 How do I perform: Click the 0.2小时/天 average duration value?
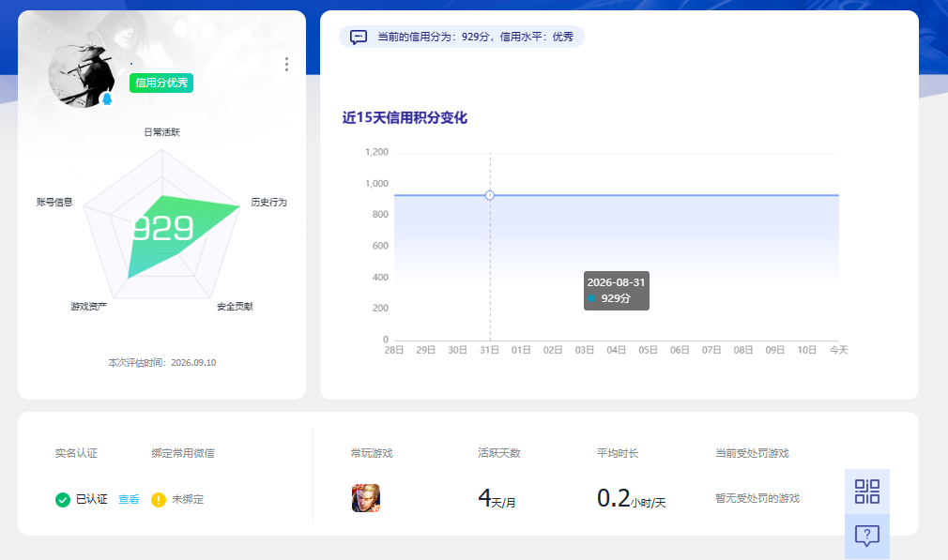[631, 498]
